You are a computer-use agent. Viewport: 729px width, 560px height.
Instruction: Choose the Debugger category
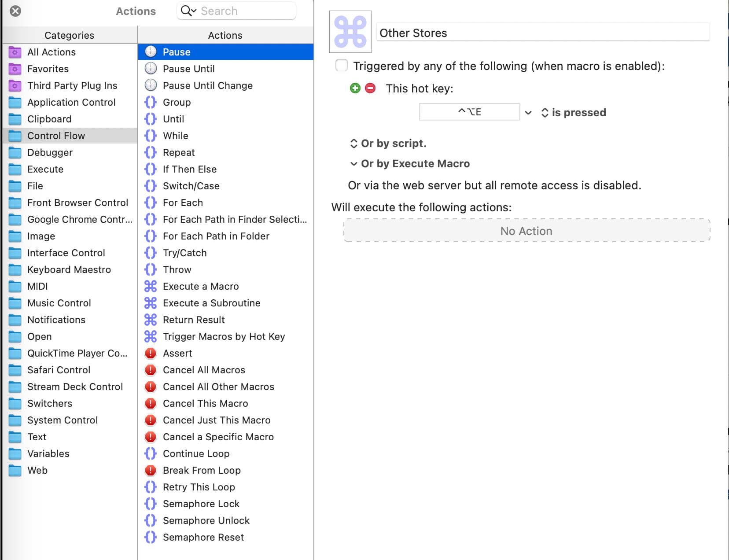[x=70, y=152]
